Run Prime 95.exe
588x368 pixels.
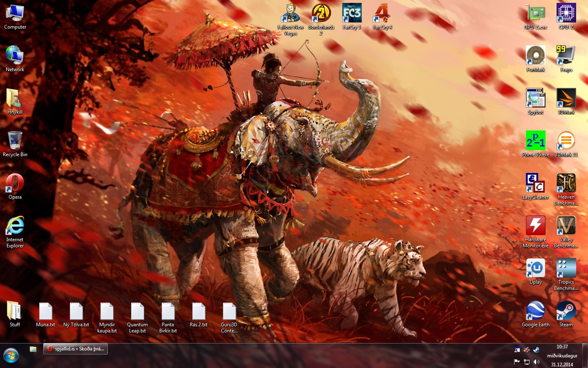535,140
